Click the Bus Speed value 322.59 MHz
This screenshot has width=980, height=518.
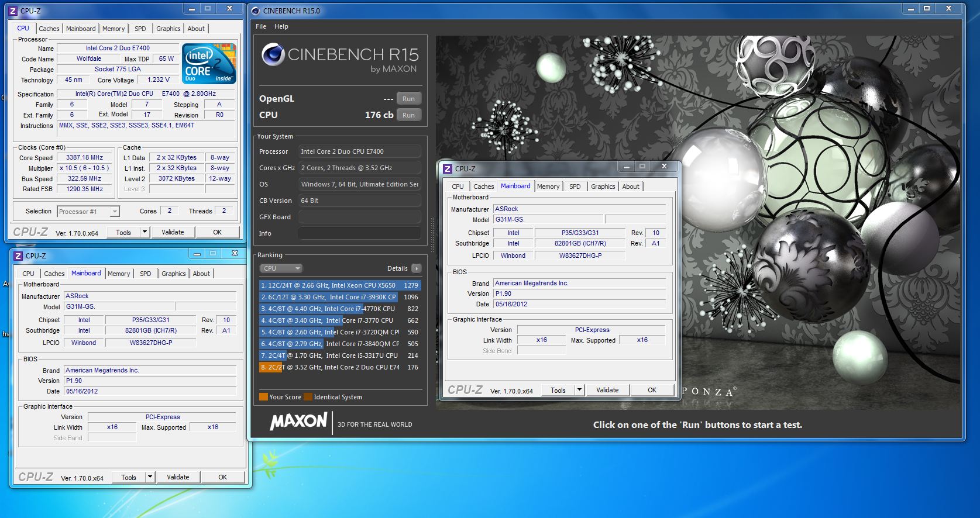pos(85,178)
